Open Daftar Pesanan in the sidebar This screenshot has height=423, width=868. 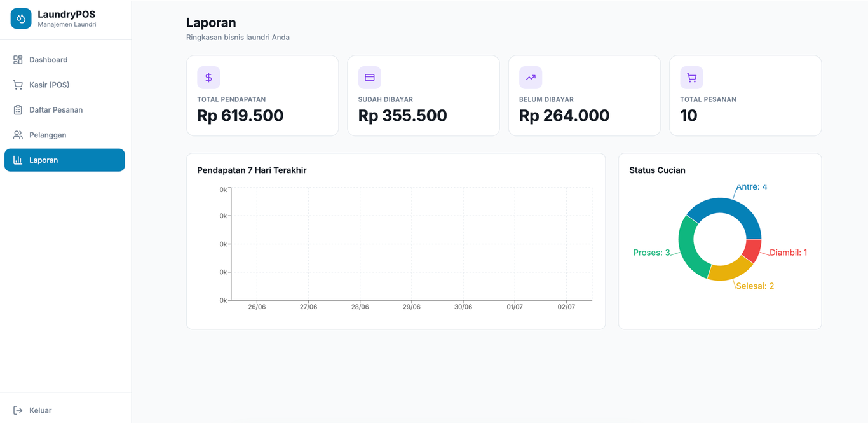[x=65, y=110]
